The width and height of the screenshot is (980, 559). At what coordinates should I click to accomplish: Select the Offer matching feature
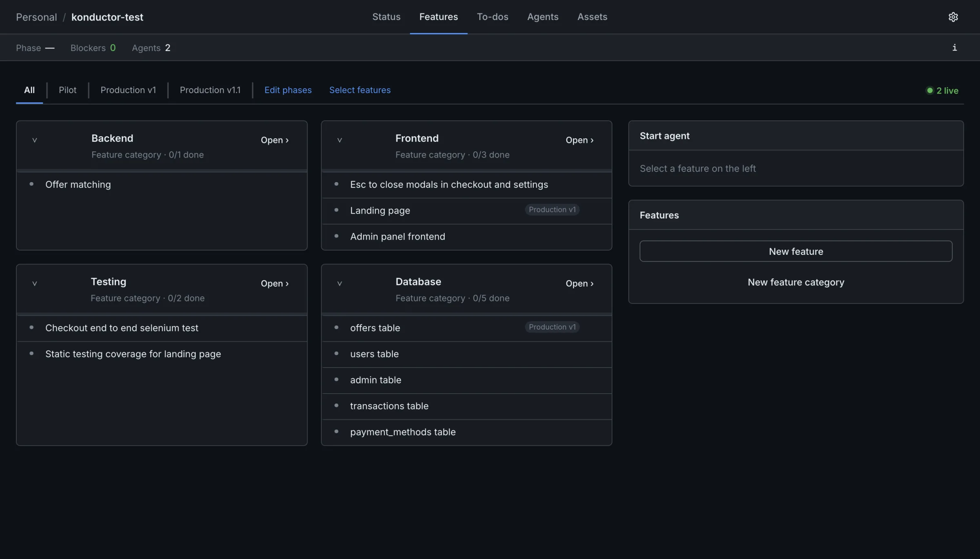[162, 185]
